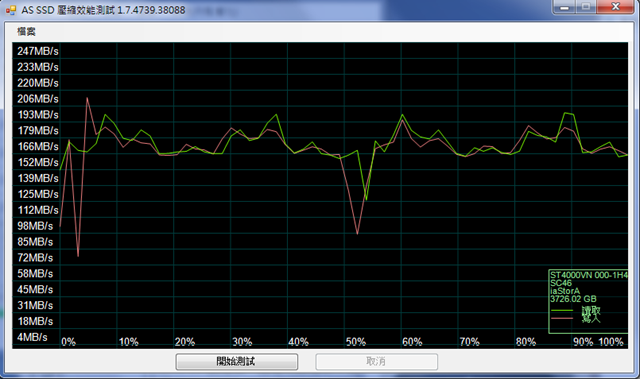Click the 開始測試 button

(237, 361)
